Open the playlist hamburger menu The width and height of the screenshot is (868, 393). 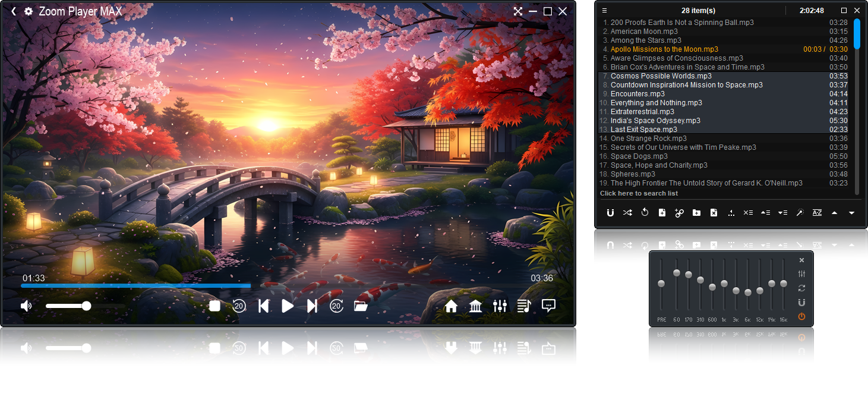(604, 11)
